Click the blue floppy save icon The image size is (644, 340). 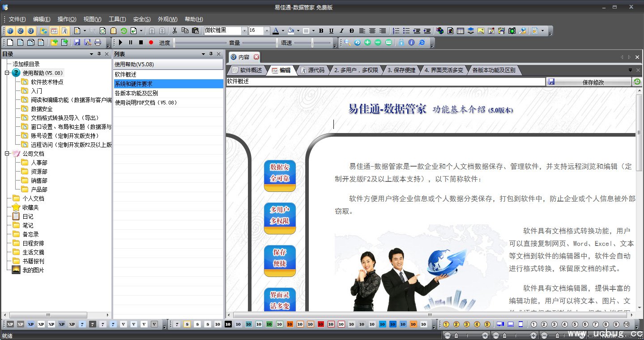click(77, 42)
